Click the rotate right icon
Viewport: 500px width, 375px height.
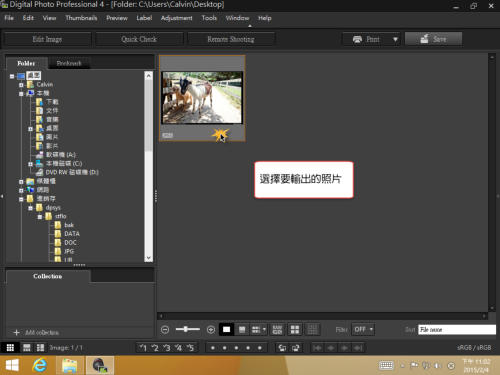[x=295, y=348]
